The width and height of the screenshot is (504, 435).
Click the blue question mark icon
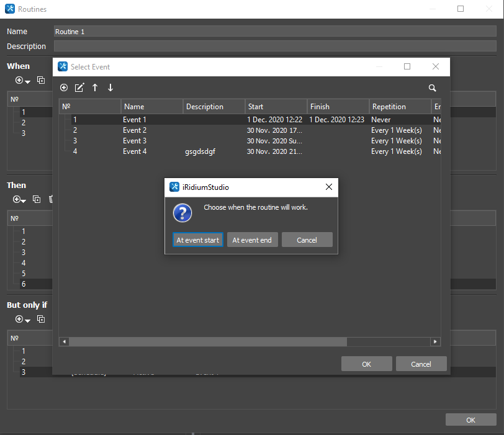pyautogui.click(x=182, y=213)
